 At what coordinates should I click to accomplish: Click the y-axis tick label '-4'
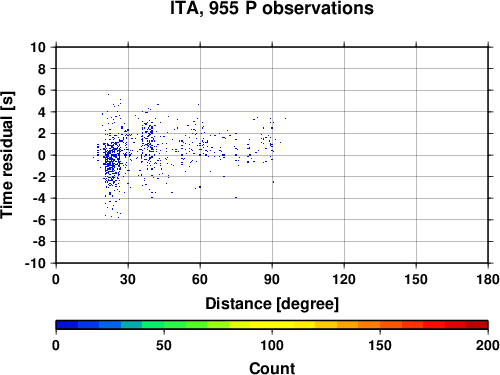point(39,198)
